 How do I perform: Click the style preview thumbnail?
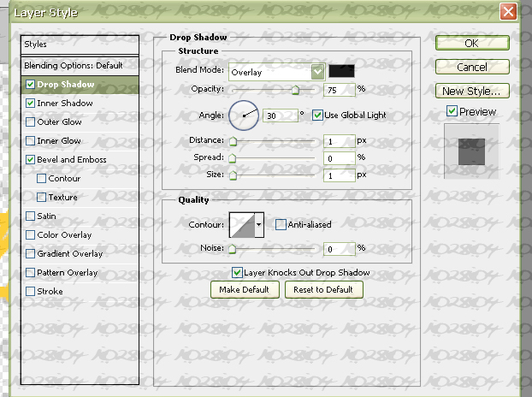coord(471,151)
